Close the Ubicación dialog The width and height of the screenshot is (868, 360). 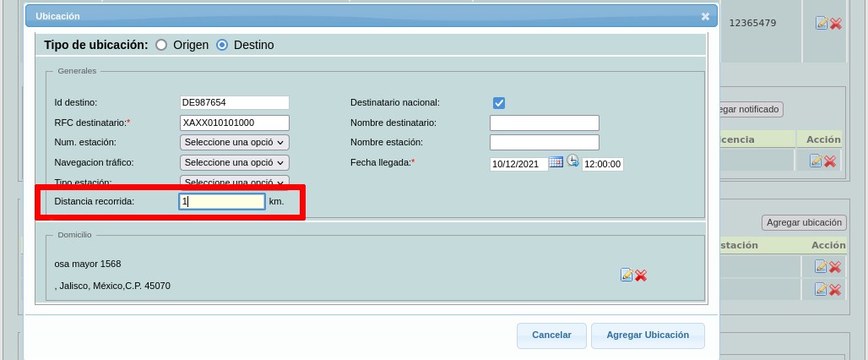tap(706, 16)
